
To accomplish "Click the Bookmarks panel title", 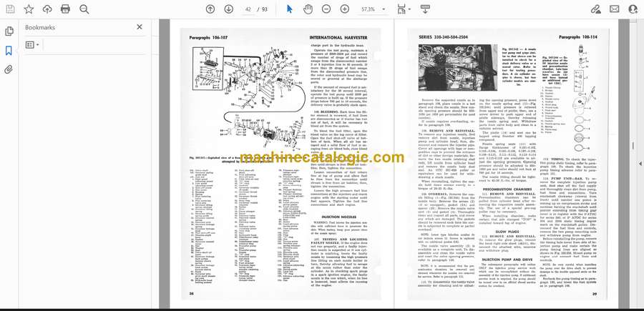I will pyautogui.click(x=40, y=27).
